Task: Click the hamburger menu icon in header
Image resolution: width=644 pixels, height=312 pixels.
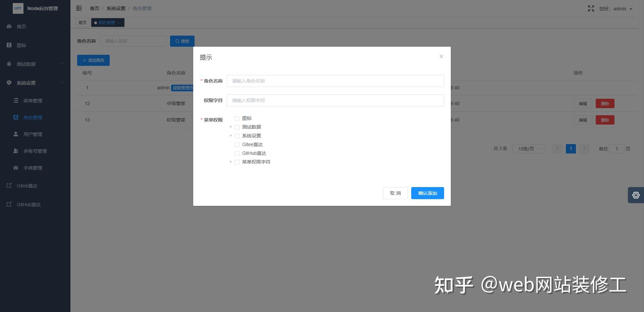Action: 79,8
